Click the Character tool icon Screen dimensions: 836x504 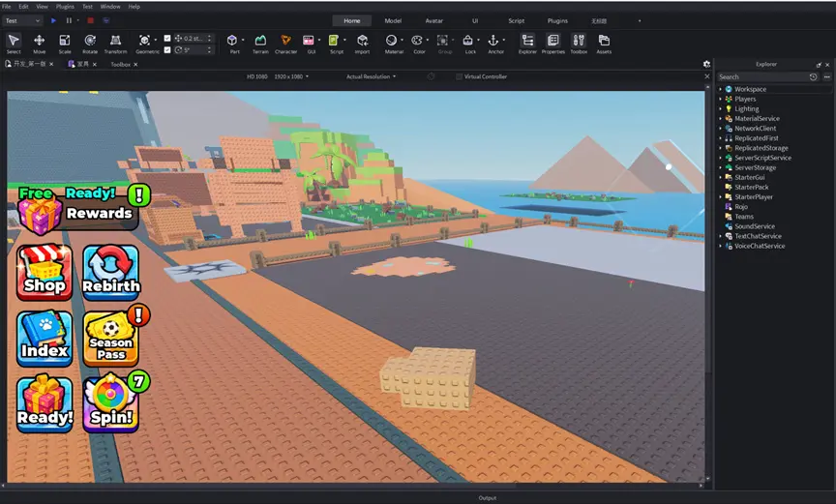click(285, 41)
